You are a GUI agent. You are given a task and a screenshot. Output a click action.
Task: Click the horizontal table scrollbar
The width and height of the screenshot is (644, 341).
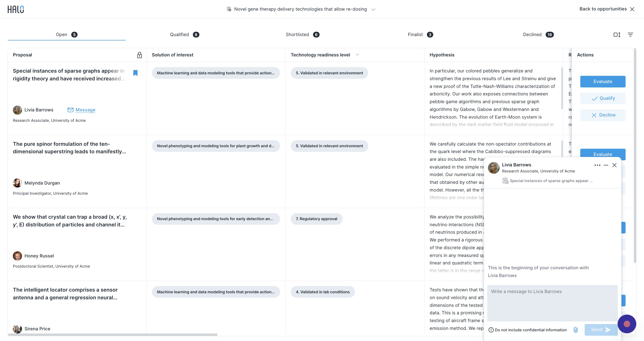(112, 334)
